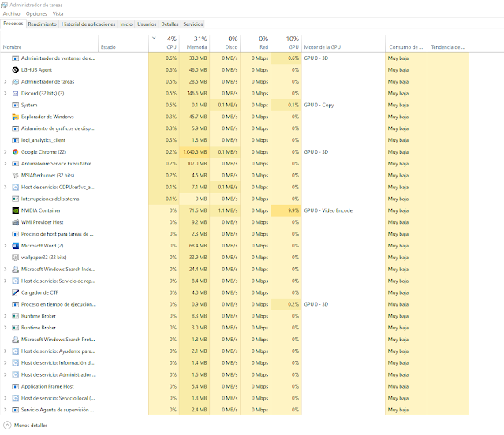The width and height of the screenshot is (504, 435).
Task: Sort by the Nombre column header
Action: click(50, 43)
